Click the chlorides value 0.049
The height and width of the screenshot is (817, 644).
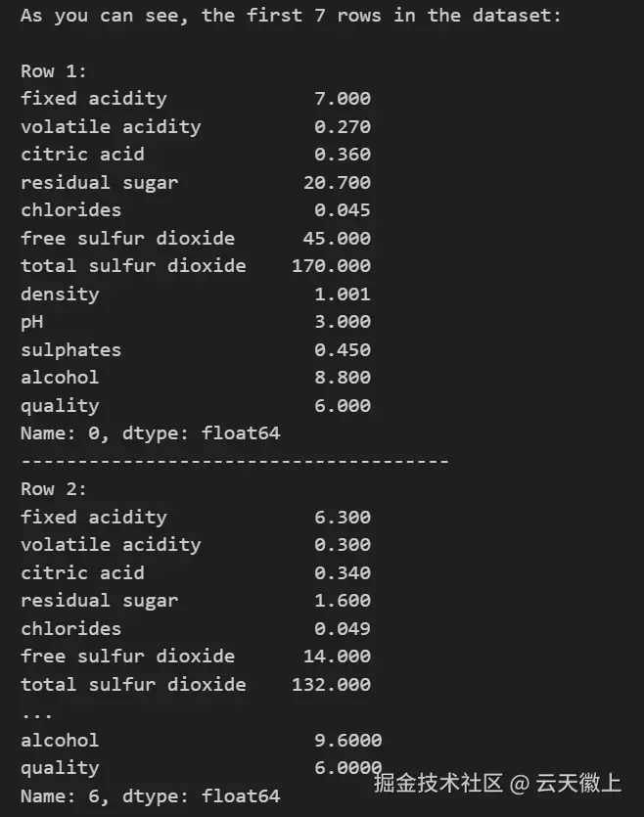(343, 628)
